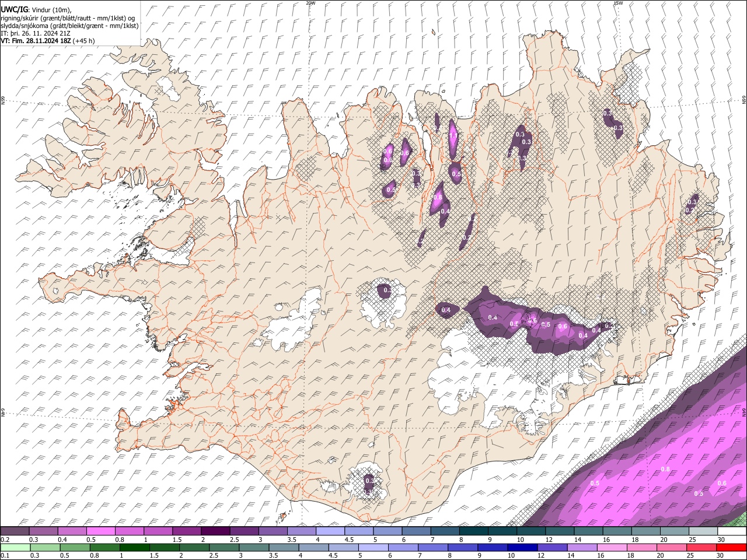Click the "IT: þri. 26. 11. 2024 21Z" line
Viewport: 747px width, 560px height.
(36, 33)
